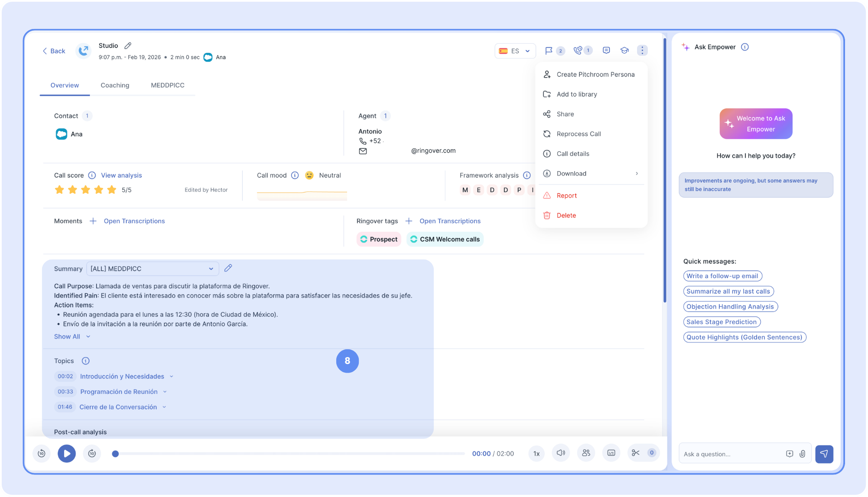
Task: Open the ES language dropdown
Action: pyautogui.click(x=515, y=51)
